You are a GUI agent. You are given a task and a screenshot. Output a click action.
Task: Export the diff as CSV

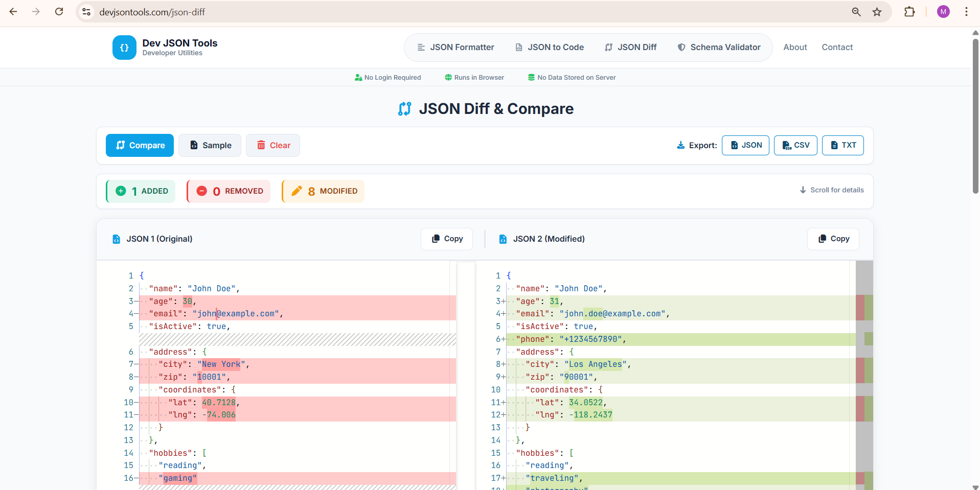(795, 145)
